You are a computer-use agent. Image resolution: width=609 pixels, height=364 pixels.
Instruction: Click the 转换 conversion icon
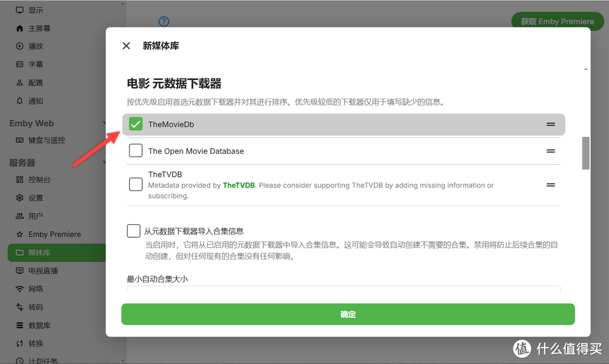19,343
